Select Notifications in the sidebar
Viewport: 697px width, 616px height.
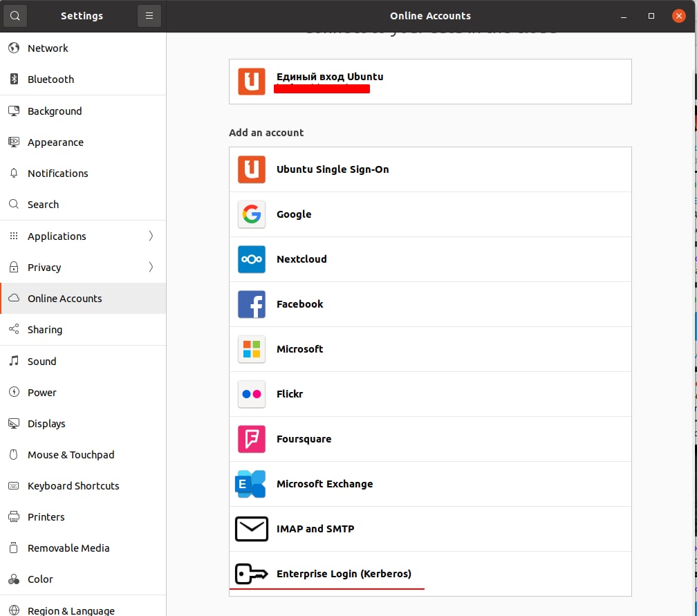83,174
